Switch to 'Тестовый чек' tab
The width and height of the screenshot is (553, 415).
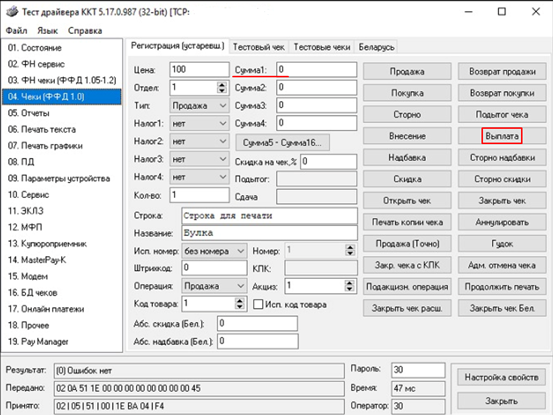(x=259, y=47)
